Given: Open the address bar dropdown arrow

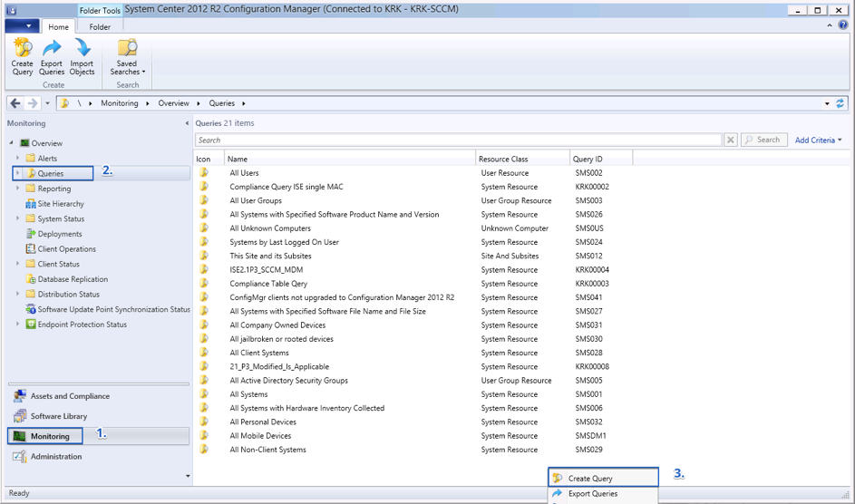Looking at the screenshot, I should [x=827, y=103].
